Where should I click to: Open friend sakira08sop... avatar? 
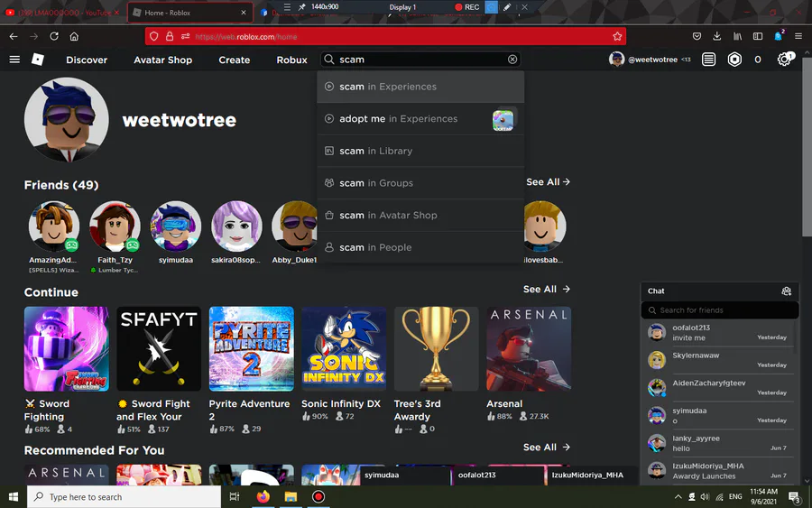236,226
